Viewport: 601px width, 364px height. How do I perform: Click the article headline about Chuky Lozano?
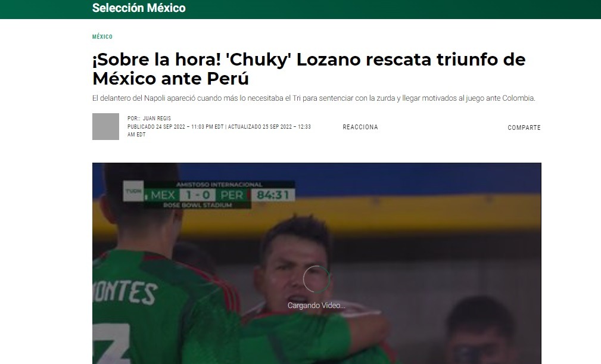[309, 69]
